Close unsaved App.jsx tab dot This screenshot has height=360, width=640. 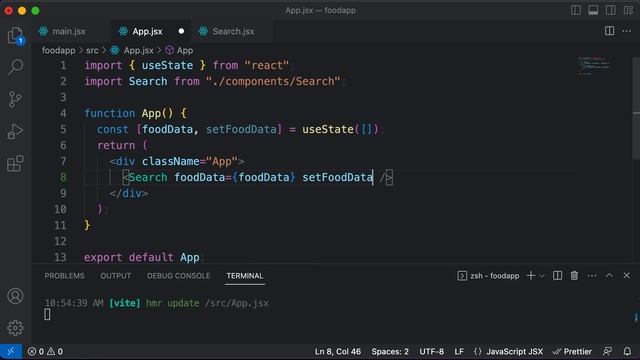[x=181, y=31]
